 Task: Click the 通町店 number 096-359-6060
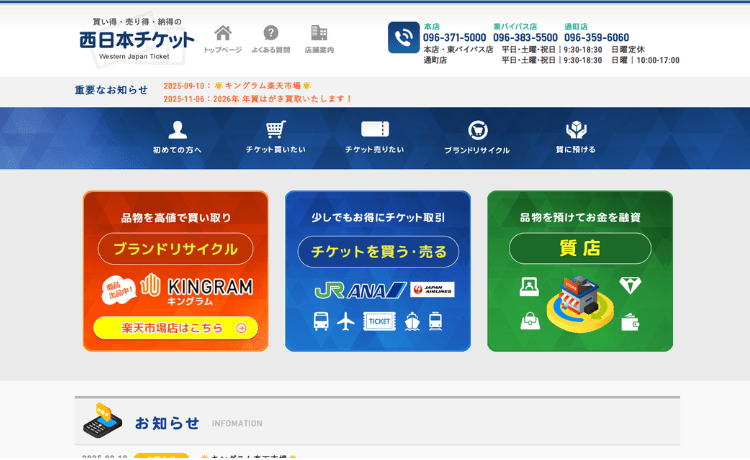[596, 37]
